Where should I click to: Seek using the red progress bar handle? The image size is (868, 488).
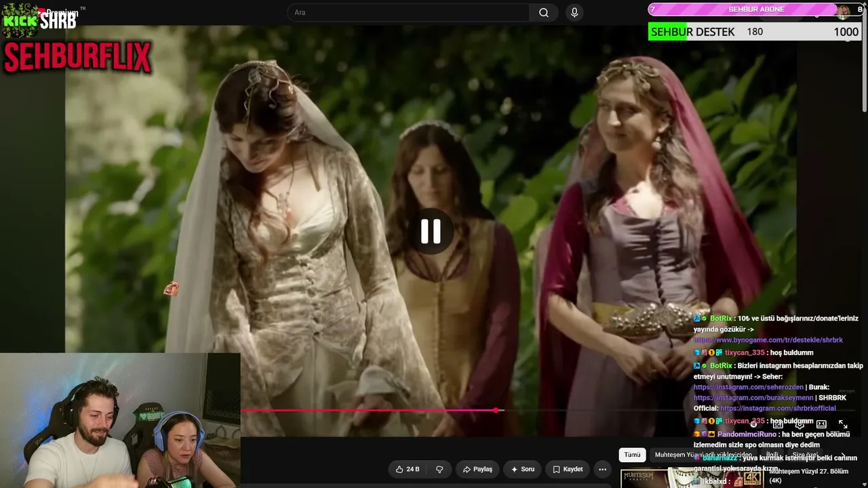tap(496, 410)
